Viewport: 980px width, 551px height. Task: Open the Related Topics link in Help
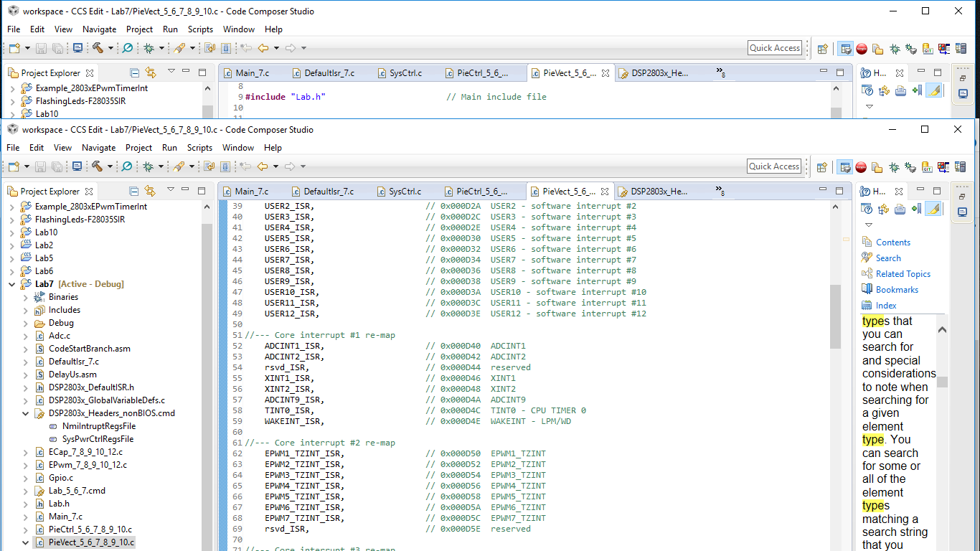pos(903,274)
